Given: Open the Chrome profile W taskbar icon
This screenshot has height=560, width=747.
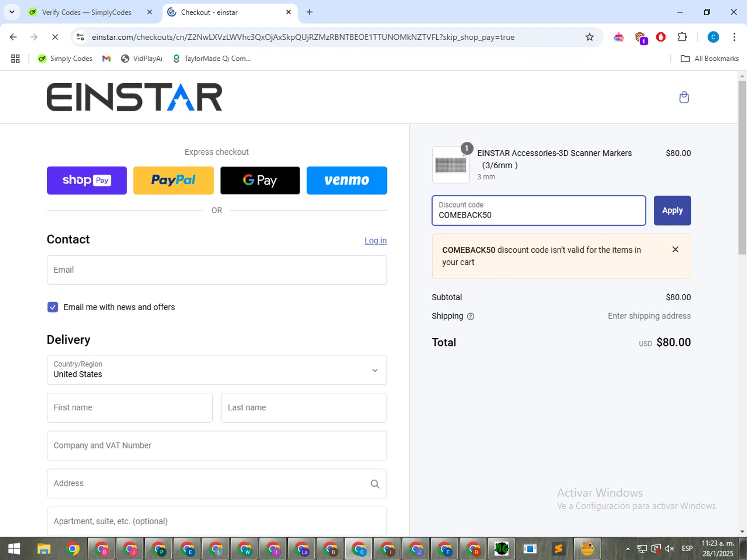Looking at the screenshot, I should (245, 549).
